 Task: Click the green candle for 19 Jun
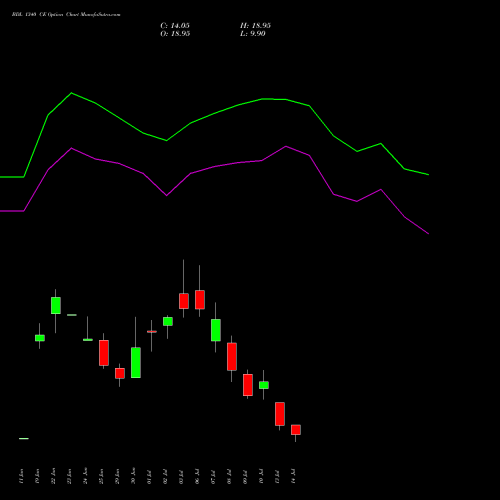coord(40,338)
